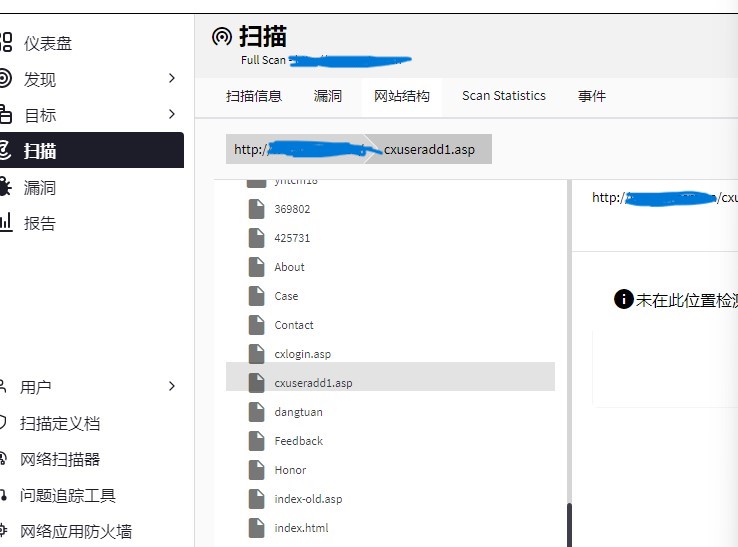Click the 网络应用防火墙 sidebar icon

pos(3,530)
